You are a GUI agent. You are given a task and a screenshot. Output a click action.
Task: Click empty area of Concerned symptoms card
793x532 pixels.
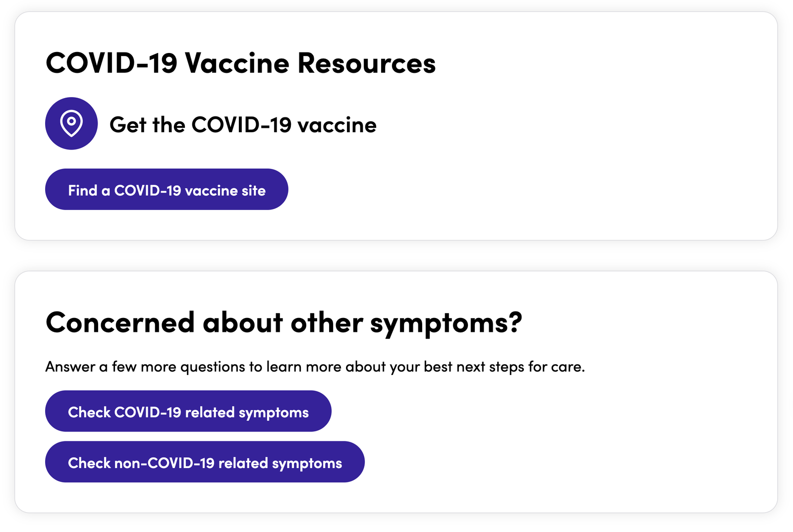click(x=595, y=436)
